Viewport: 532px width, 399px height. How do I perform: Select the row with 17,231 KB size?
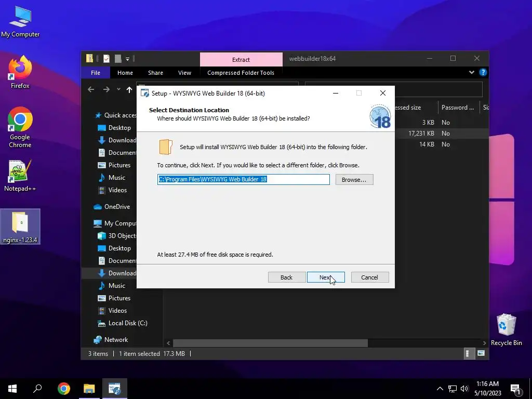pyautogui.click(x=441, y=134)
